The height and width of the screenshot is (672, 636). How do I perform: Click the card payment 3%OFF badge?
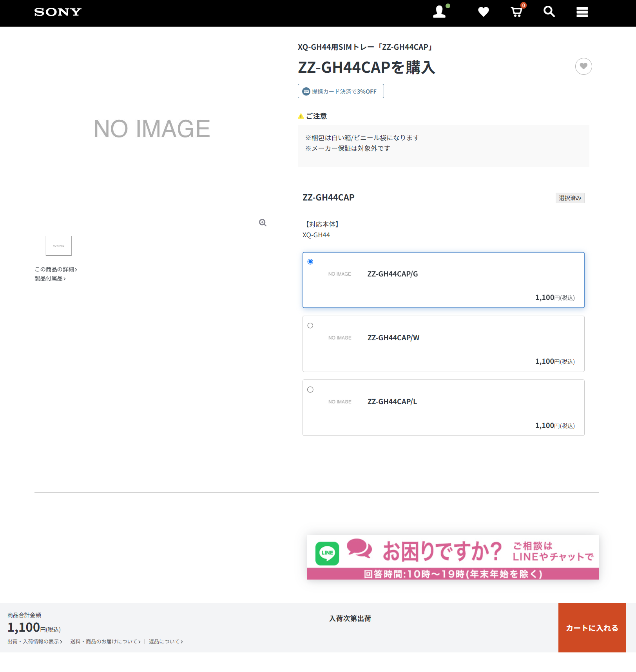(341, 91)
